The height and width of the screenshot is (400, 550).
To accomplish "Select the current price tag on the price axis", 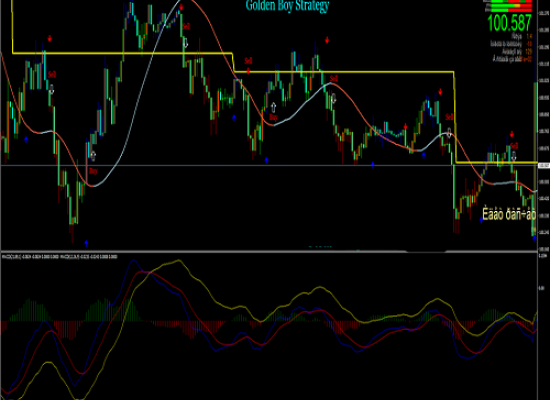I will tap(544, 165).
